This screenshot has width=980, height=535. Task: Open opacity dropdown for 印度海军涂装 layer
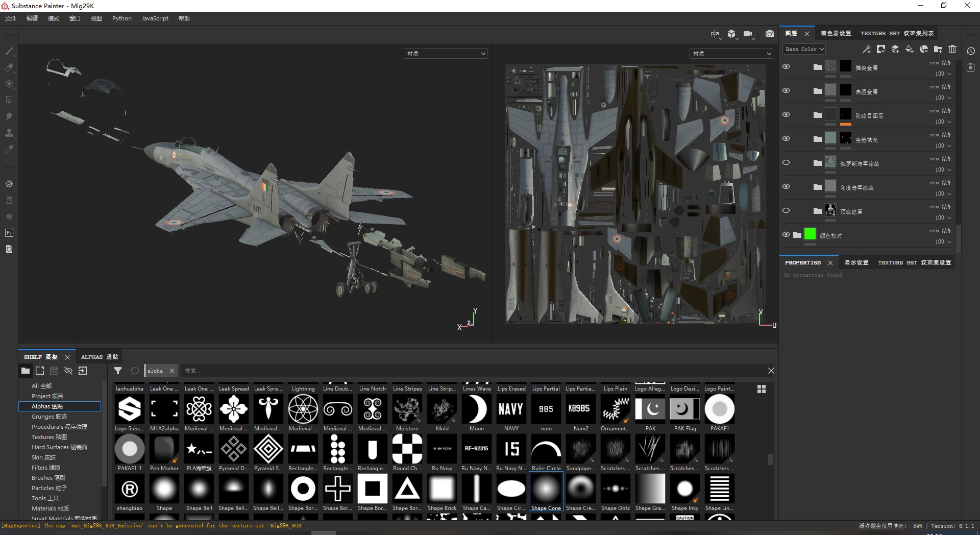[x=943, y=193]
